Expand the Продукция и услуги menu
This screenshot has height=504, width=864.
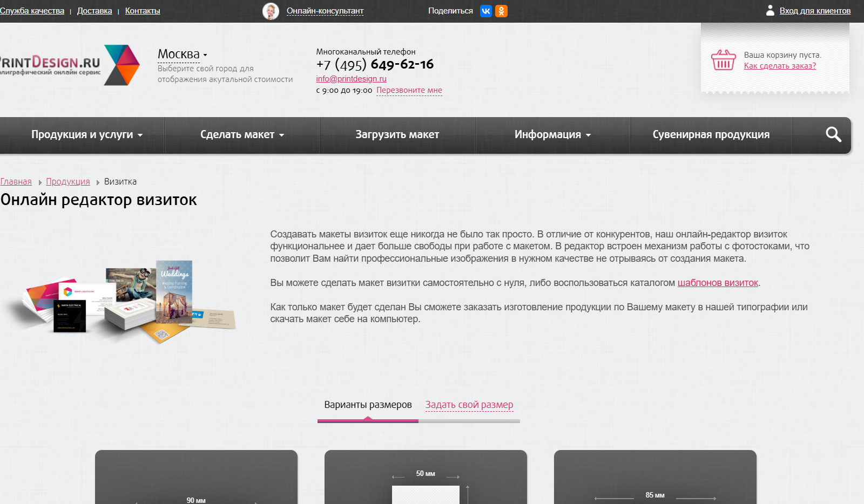85,135
